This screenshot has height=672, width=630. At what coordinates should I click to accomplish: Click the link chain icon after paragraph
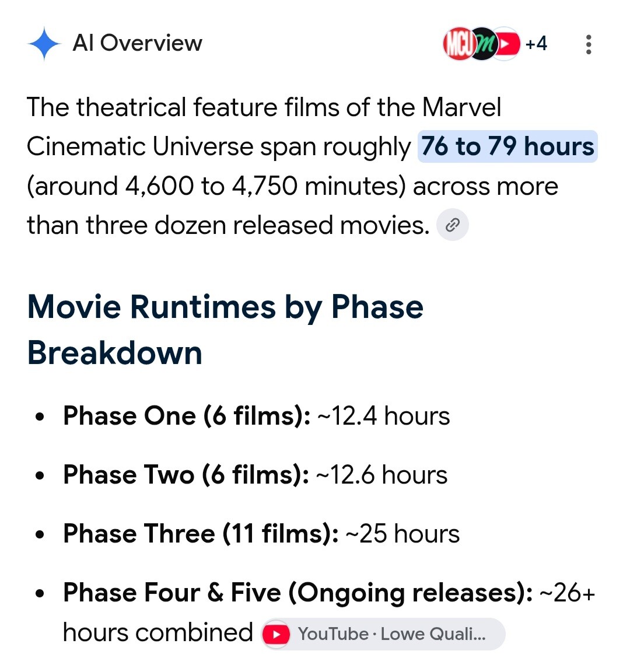[x=453, y=225]
